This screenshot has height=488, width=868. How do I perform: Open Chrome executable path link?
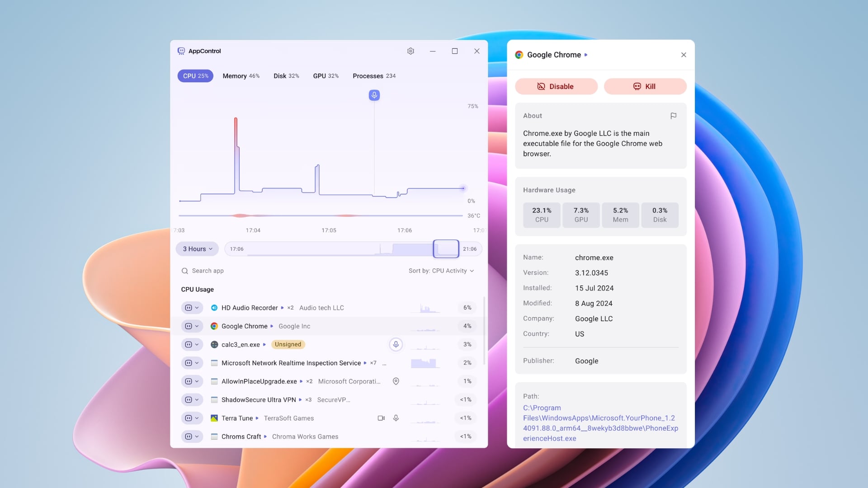pyautogui.click(x=600, y=423)
